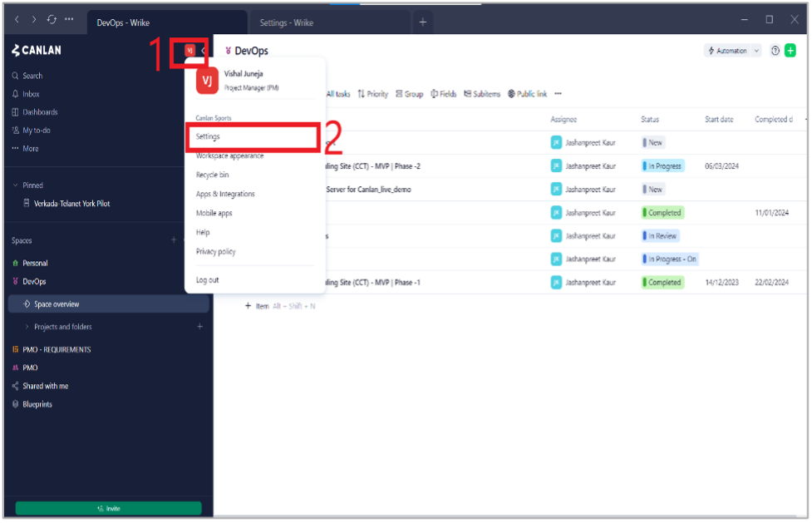Screen dimensions: 812x523
Task: Expand the More sidebar options
Action: 26,148
